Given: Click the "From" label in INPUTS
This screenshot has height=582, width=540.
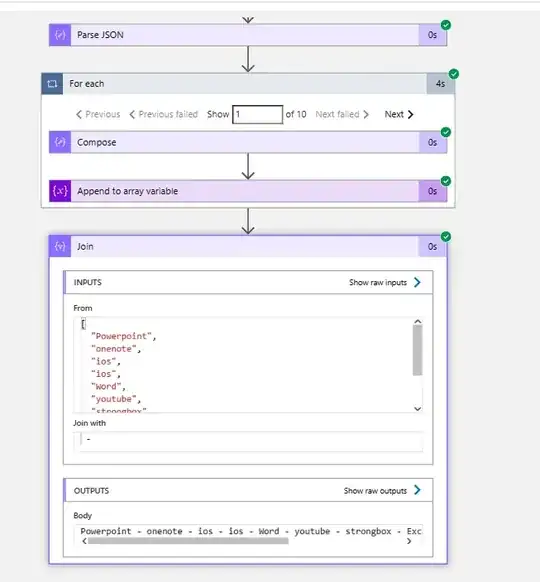Looking at the screenshot, I should (x=83, y=308).
